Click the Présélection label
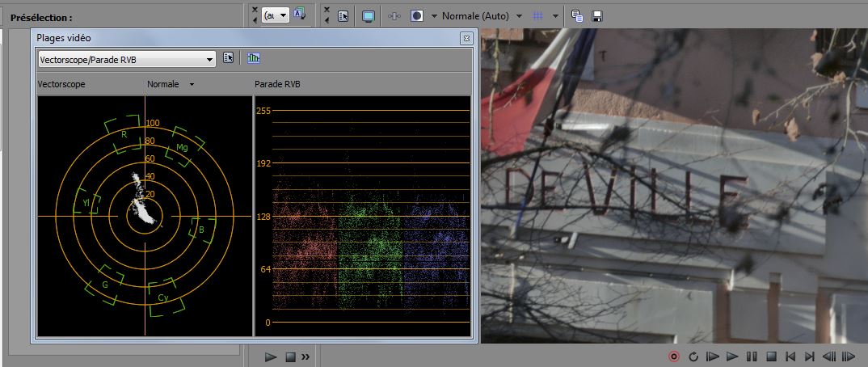The image size is (868, 367). [x=41, y=18]
